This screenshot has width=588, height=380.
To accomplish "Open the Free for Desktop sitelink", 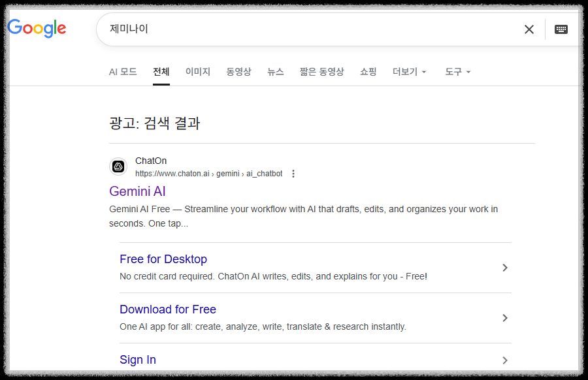I will [x=163, y=259].
